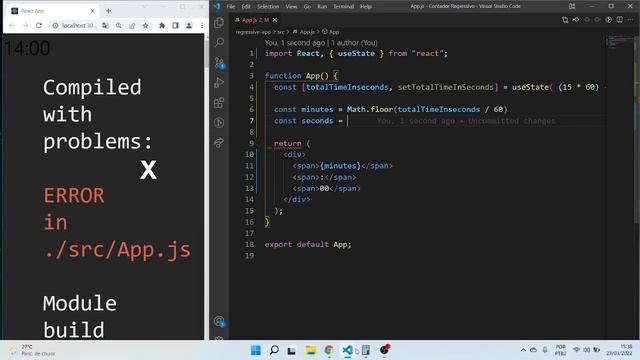Click the regressive-app breadcrumb
Image resolution: width=640 pixels, height=360 pixels.
[x=253, y=32]
